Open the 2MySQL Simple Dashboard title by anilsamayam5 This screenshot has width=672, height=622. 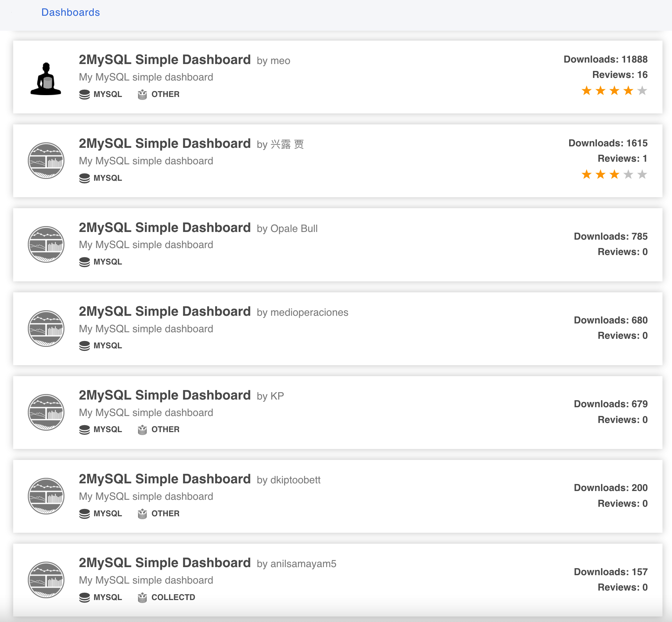165,563
